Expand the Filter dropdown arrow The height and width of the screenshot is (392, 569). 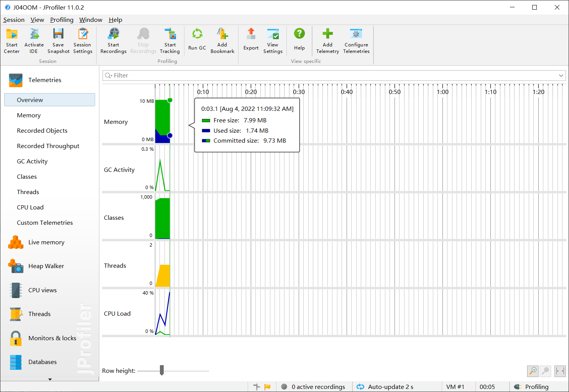tap(561, 76)
